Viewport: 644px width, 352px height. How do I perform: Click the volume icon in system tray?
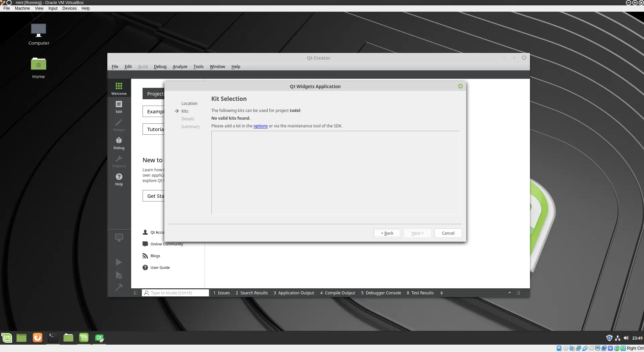tap(626, 338)
